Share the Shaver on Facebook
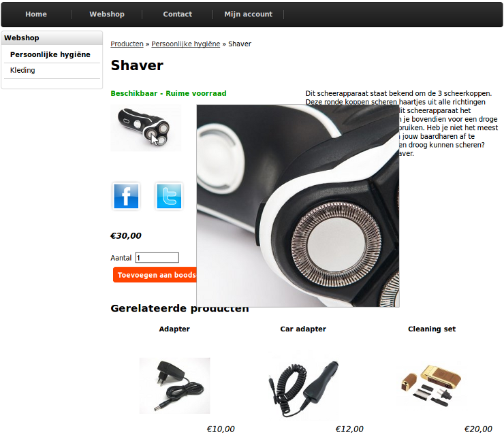This screenshot has height=441, width=504. (126, 196)
